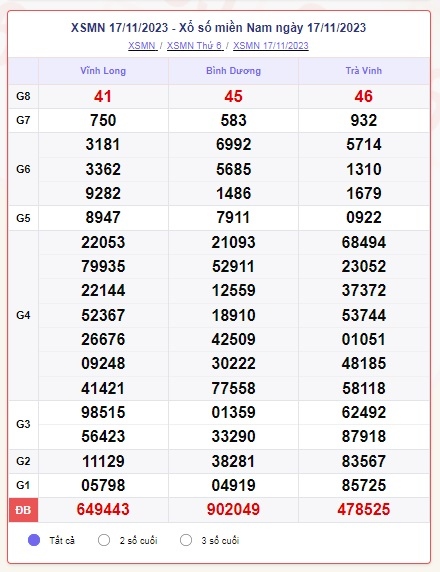440x572 pixels.
Task: Select the 'Tất cả' radio option
Action: click(x=34, y=540)
